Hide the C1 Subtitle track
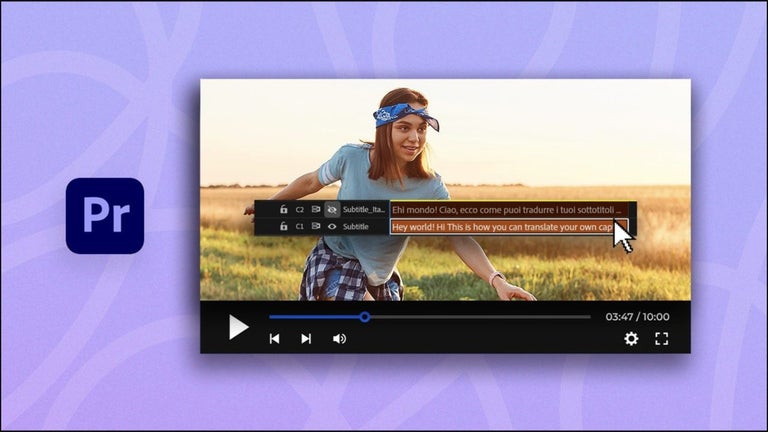The image size is (768, 432). pos(331,227)
